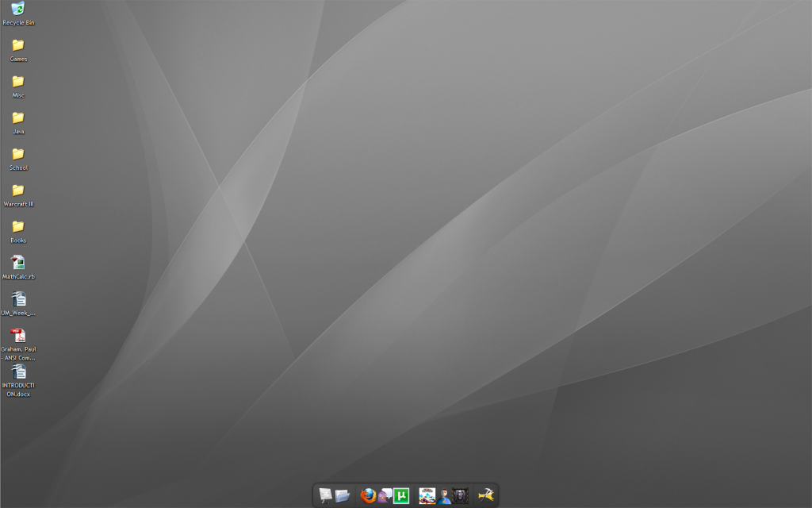
Task: Launch Pidgin messenger from the dock
Action: pyautogui.click(x=385, y=495)
